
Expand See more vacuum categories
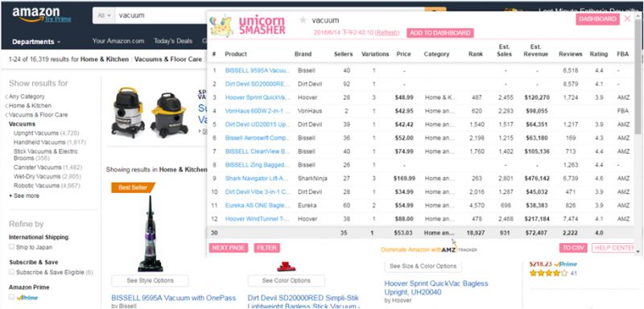coord(24,196)
